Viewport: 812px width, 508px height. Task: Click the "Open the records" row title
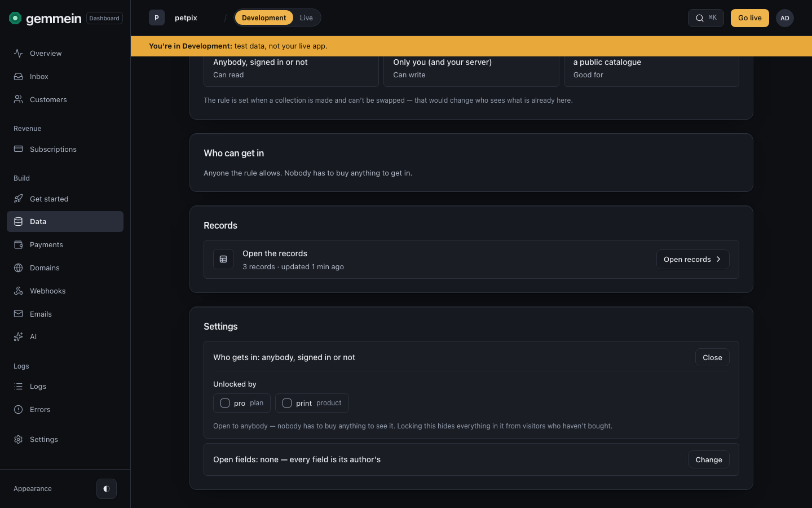pyautogui.click(x=275, y=253)
